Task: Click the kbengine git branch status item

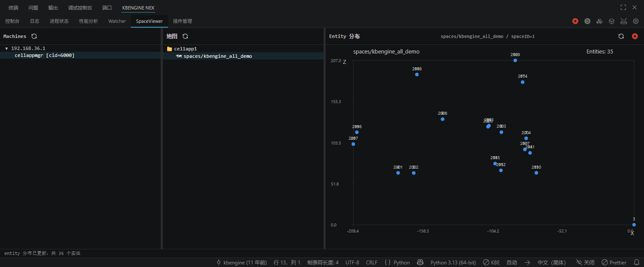Action: click(x=241, y=262)
